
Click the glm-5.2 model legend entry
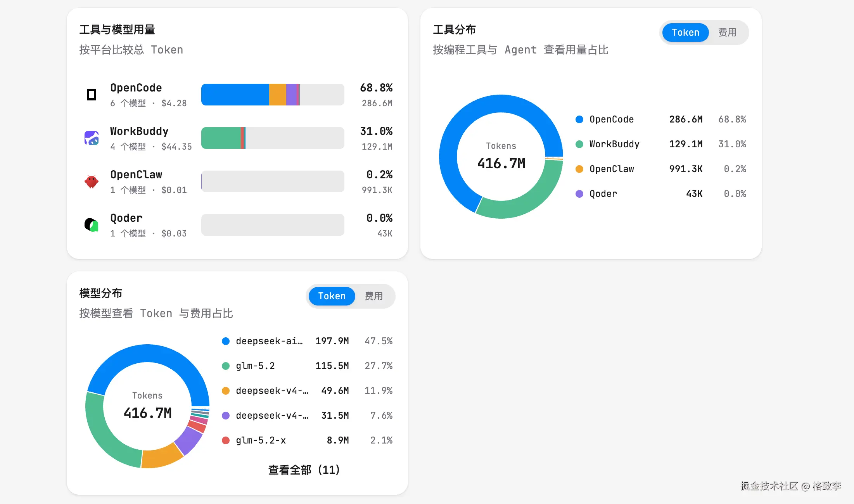[x=255, y=366]
